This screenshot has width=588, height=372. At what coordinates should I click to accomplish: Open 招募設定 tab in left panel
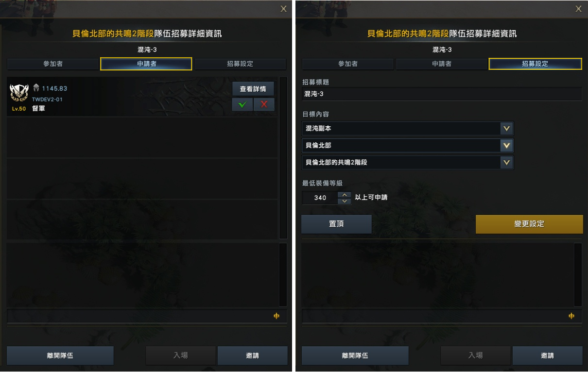point(240,64)
